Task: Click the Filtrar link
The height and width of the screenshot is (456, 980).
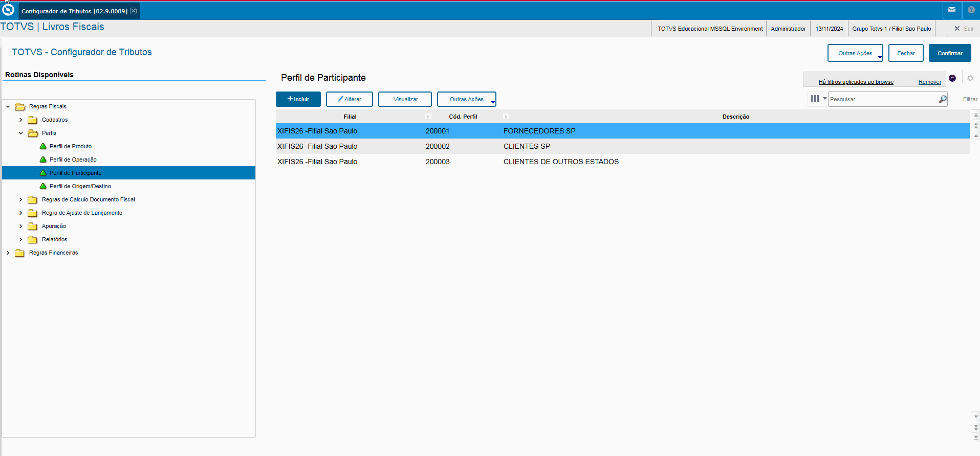Action: (x=970, y=99)
